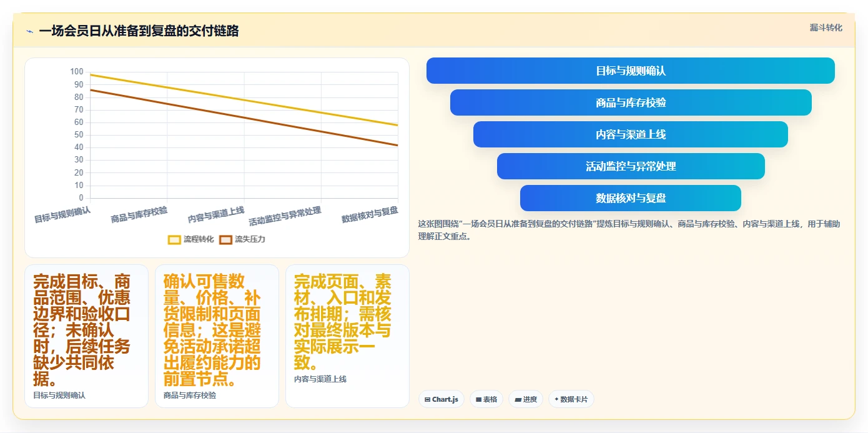Select the 商品与库存校验 funnel stage
The height and width of the screenshot is (433, 868).
point(631,102)
